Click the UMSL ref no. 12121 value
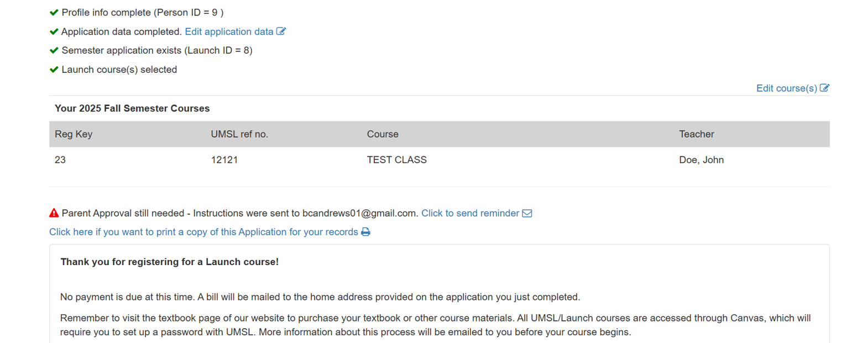 pyautogui.click(x=224, y=160)
